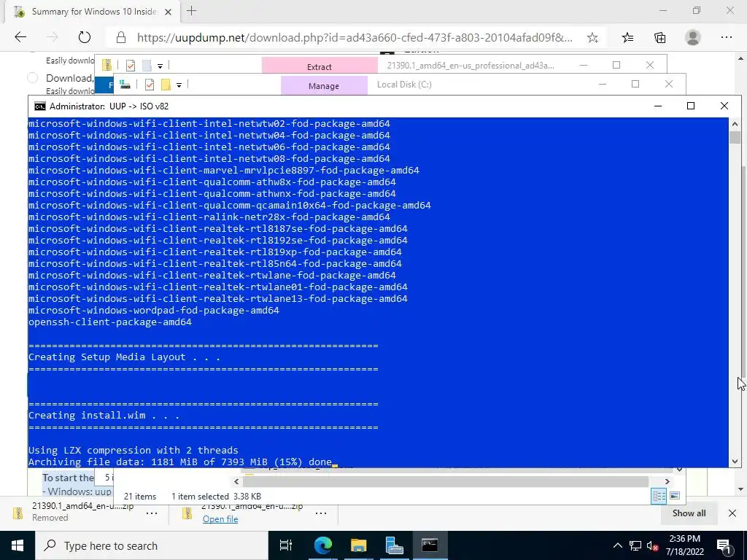Screen dimensions: 747x560
Task: Close the Summary for Windows 10 tab
Action: point(169,12)
